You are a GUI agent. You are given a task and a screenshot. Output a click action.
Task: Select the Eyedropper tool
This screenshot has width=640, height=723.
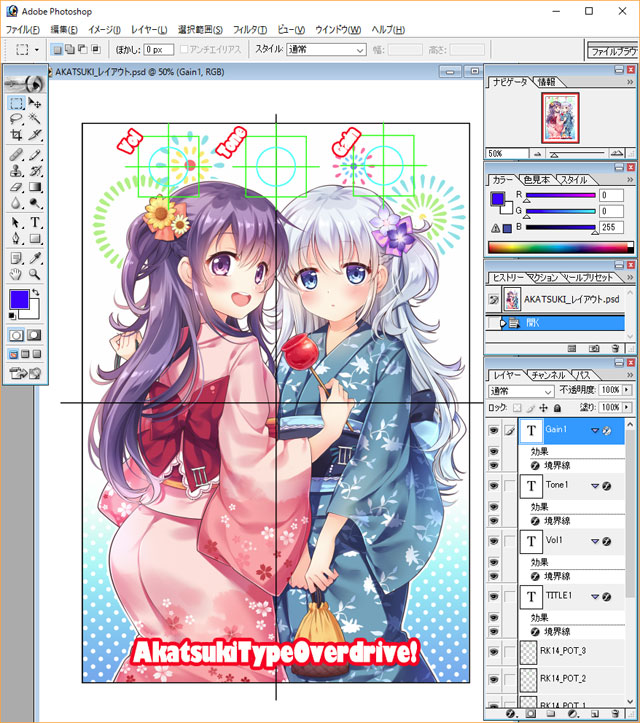35,258
